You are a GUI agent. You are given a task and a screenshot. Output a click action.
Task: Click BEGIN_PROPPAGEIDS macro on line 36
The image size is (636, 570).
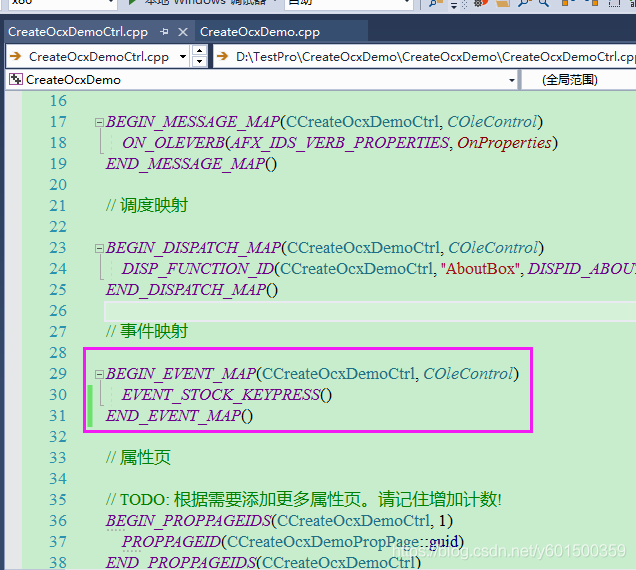[188, 521]
